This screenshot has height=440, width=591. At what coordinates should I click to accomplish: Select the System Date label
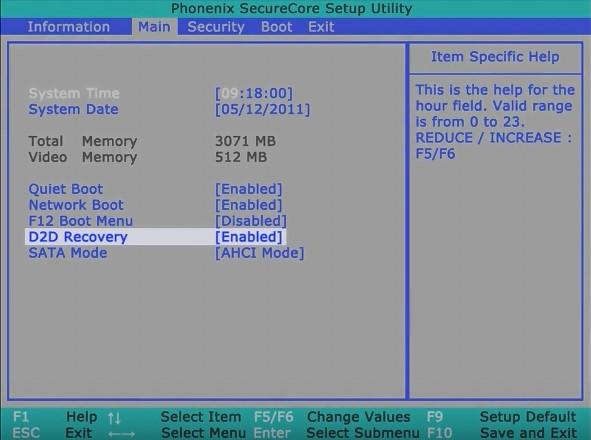[73, 109]
